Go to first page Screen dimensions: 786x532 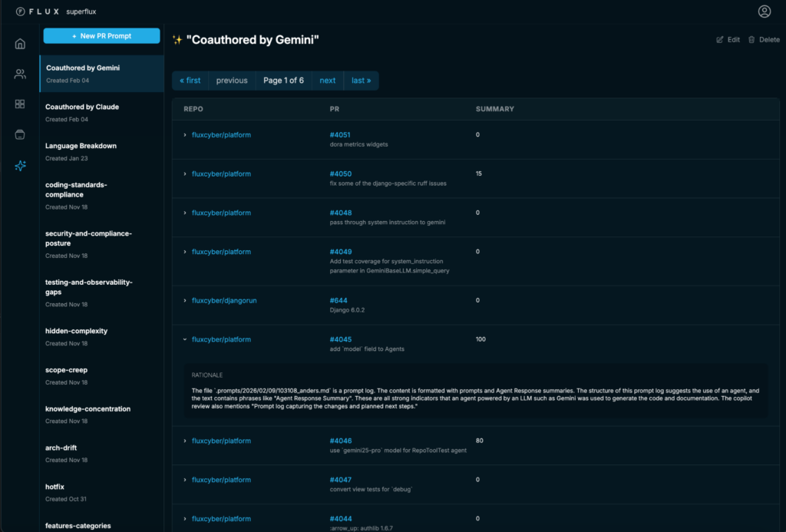tap(190, 81)
